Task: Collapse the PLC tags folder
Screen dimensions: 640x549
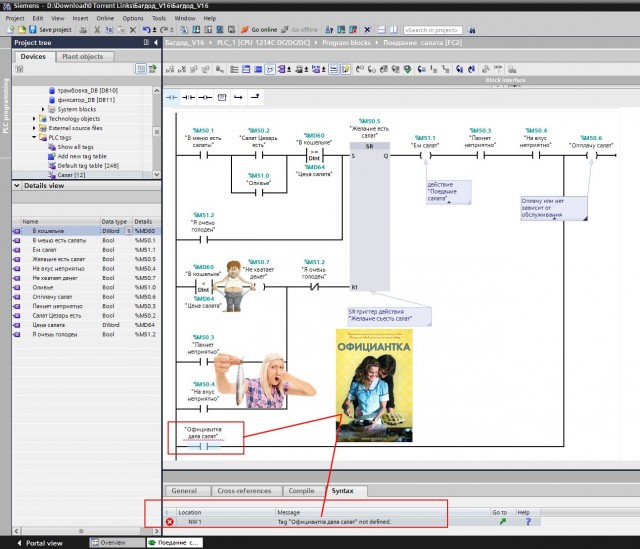Action: click(x=34, y=137)
